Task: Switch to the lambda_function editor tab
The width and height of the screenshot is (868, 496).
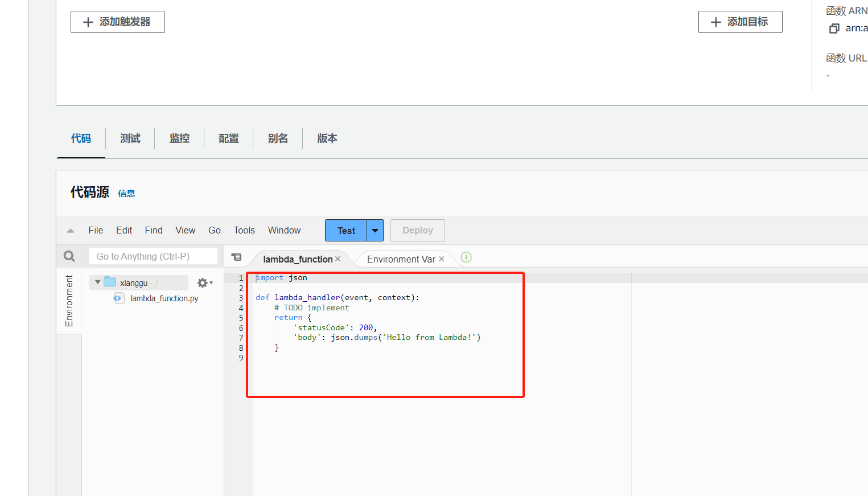Action: (298, 259)
